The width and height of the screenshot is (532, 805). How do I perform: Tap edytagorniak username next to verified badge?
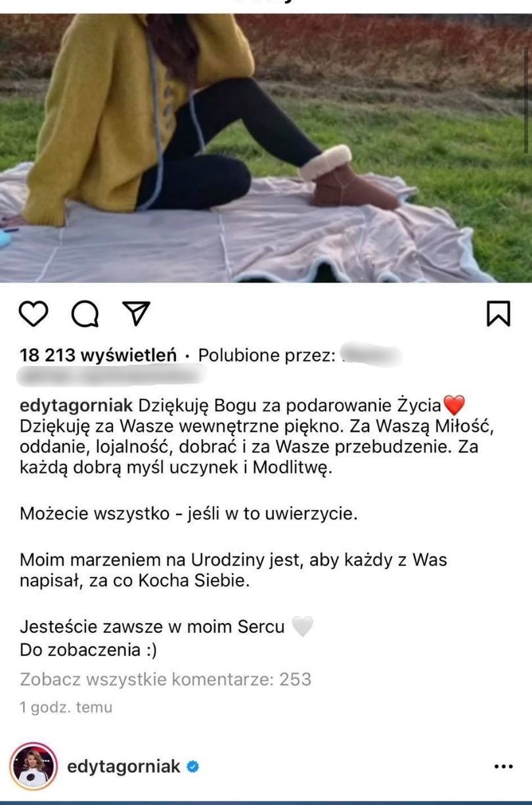[x=124, y=767]
